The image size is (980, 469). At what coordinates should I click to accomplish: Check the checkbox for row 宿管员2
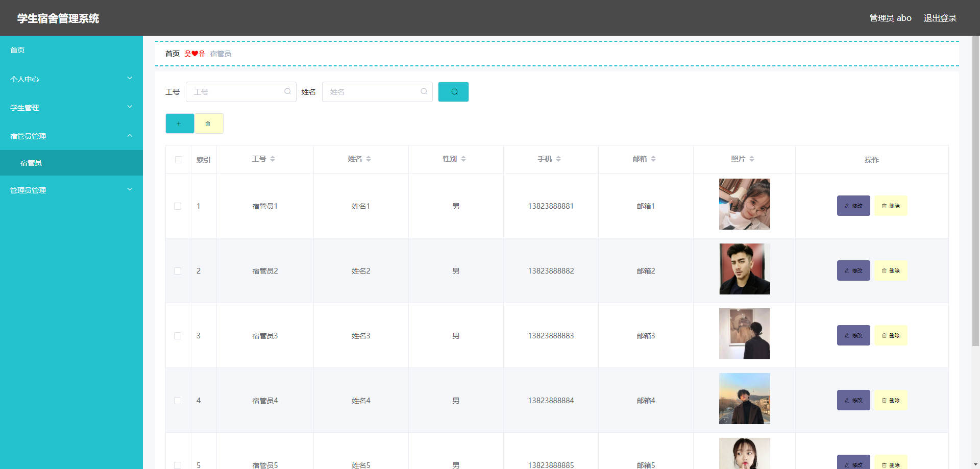178,271
